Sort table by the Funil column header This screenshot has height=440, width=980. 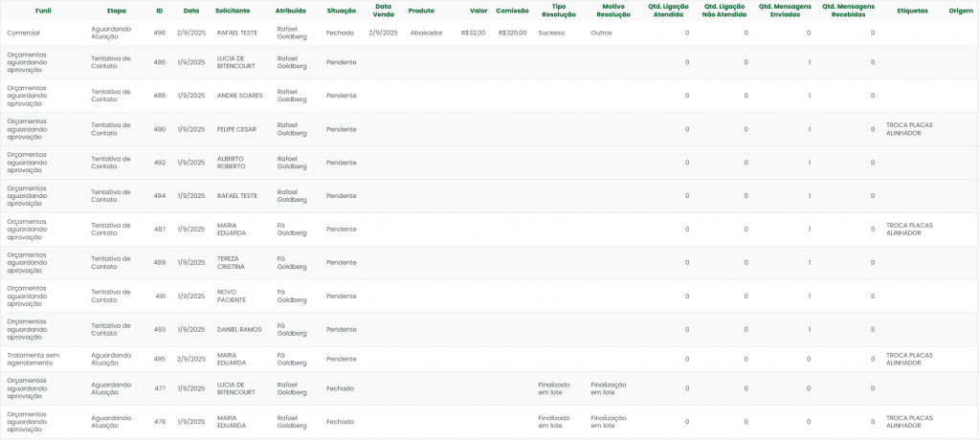[43, 11]
